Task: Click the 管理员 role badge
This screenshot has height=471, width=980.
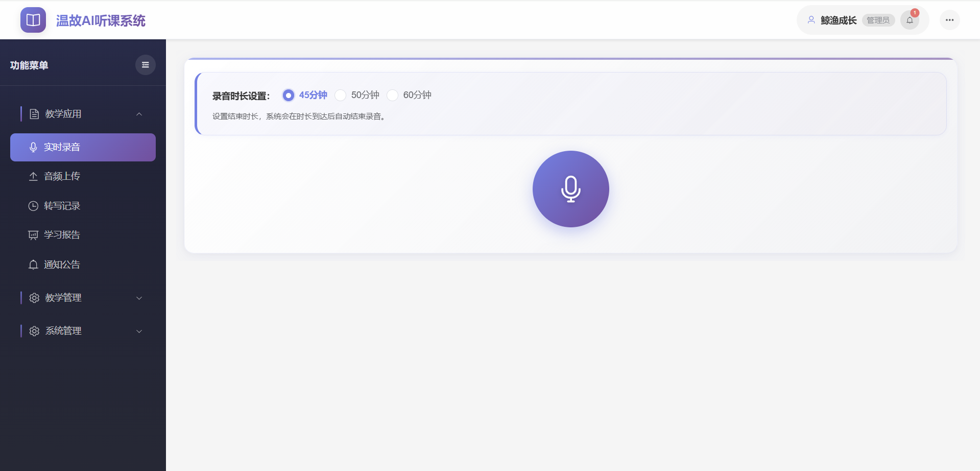Action: click(x=878, y=20)
